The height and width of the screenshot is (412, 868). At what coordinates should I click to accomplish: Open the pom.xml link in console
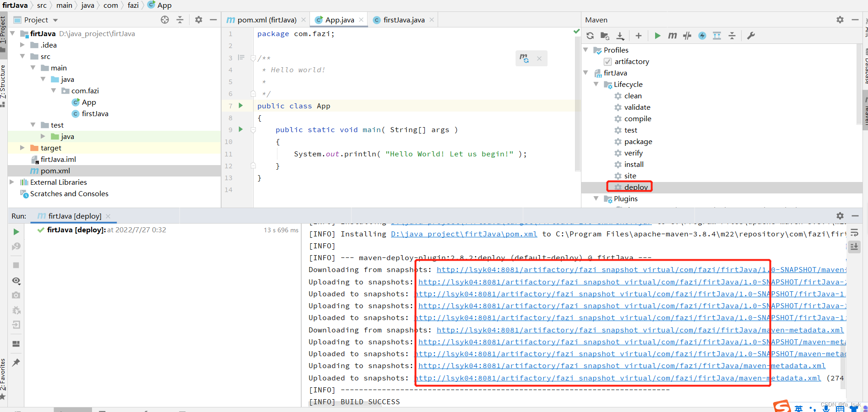(x=464, y=234)
